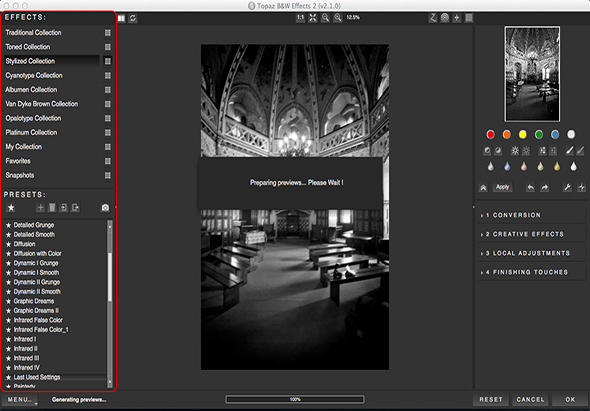Click the sparkle icon beside the wrench
Viewport: 590px width, 411px height.
pos(581,187)
